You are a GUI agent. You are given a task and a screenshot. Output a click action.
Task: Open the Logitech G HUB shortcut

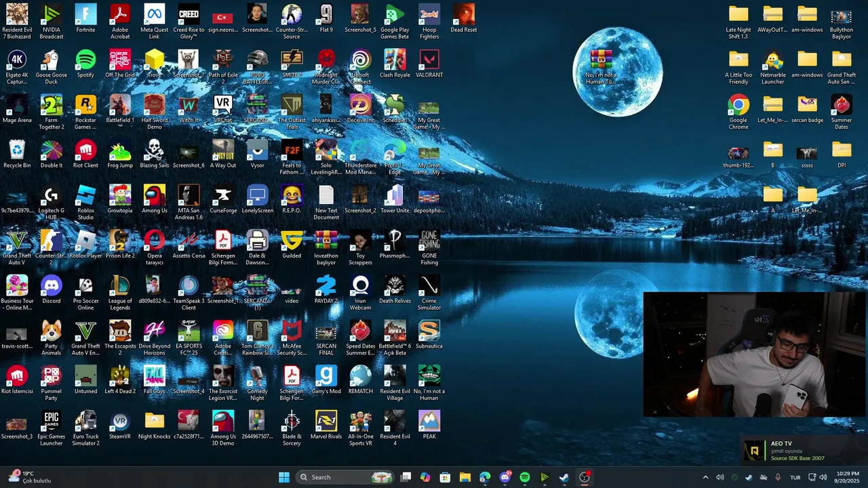click(52, 203)
